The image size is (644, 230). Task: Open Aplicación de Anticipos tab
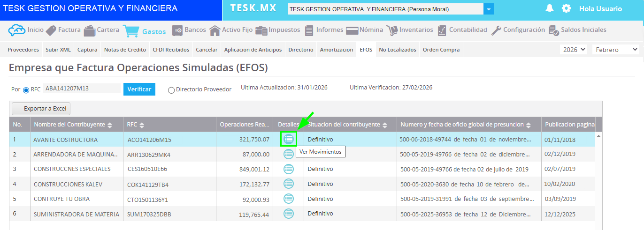point(253,50)
